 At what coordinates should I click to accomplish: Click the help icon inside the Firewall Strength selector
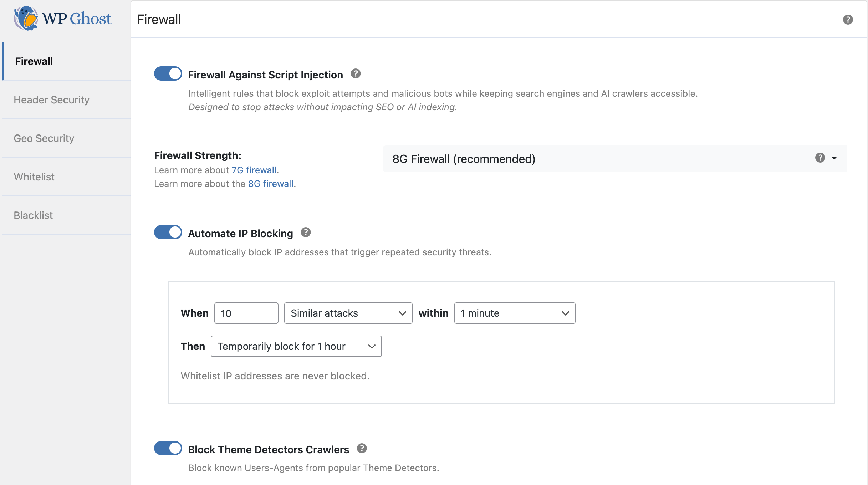[820, 158]
